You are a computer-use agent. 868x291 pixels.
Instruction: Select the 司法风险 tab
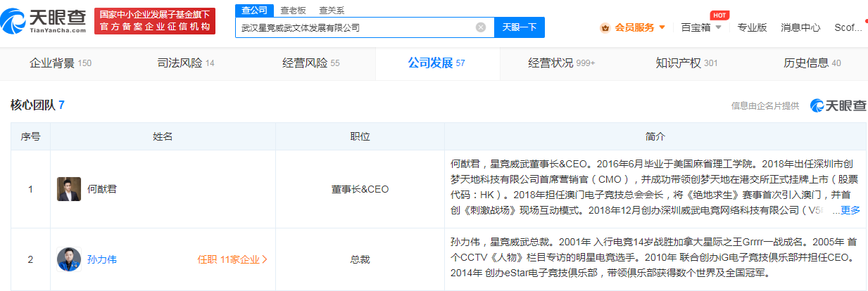(x=186, y=63)
